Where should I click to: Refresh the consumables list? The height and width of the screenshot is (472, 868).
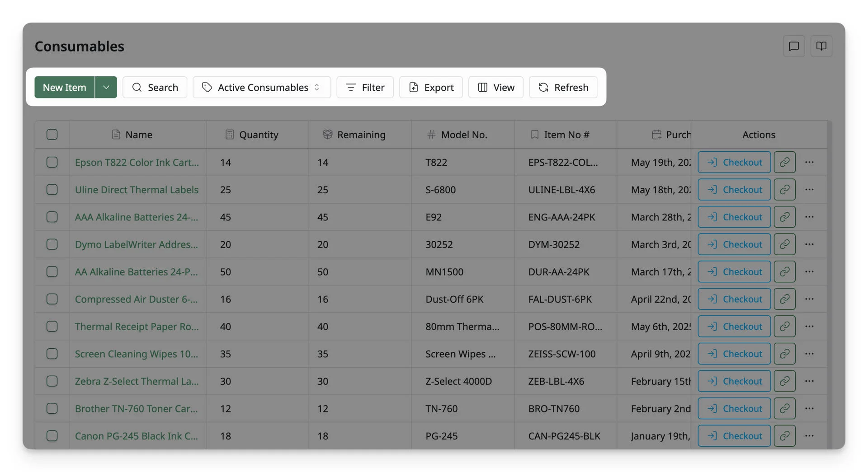563,87
